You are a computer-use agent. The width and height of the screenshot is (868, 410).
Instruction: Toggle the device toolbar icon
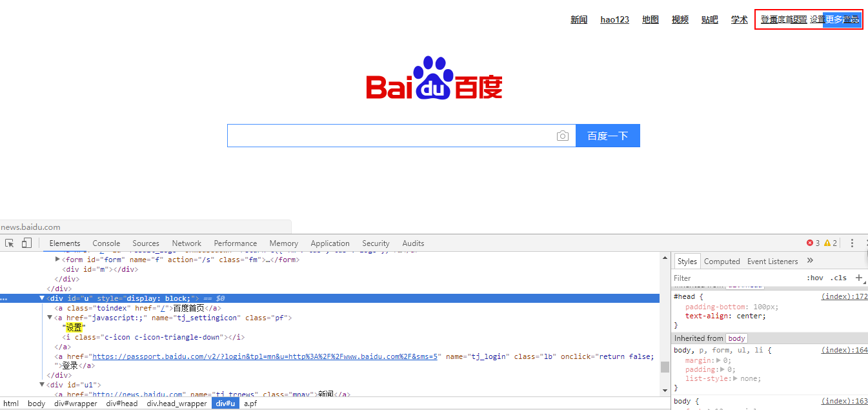pyautogui.click(x=26, y=243)
